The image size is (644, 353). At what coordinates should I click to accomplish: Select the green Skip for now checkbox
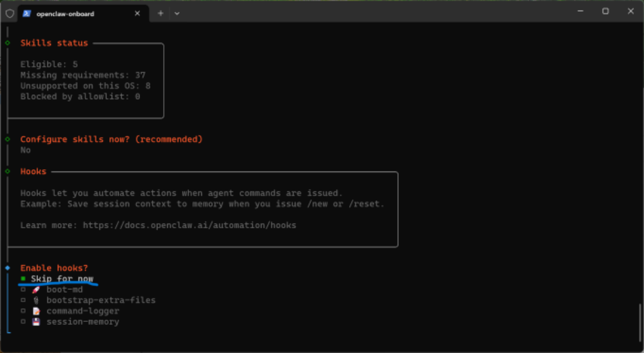click(23, 279)
